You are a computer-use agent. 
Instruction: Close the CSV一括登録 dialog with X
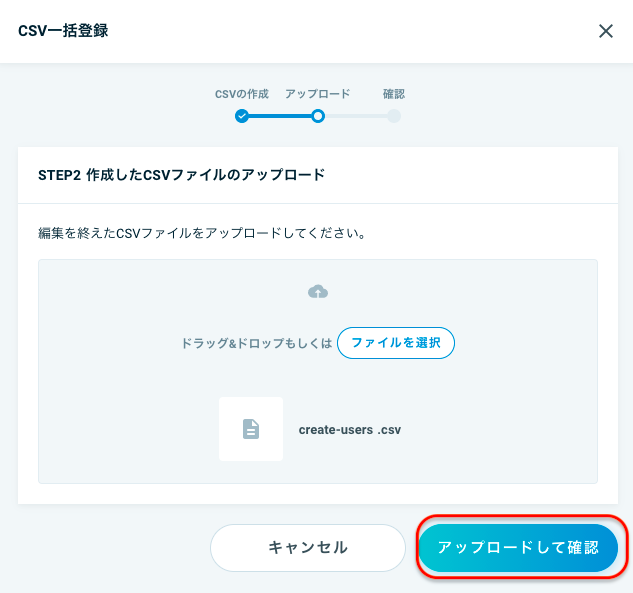coord(606,31)
